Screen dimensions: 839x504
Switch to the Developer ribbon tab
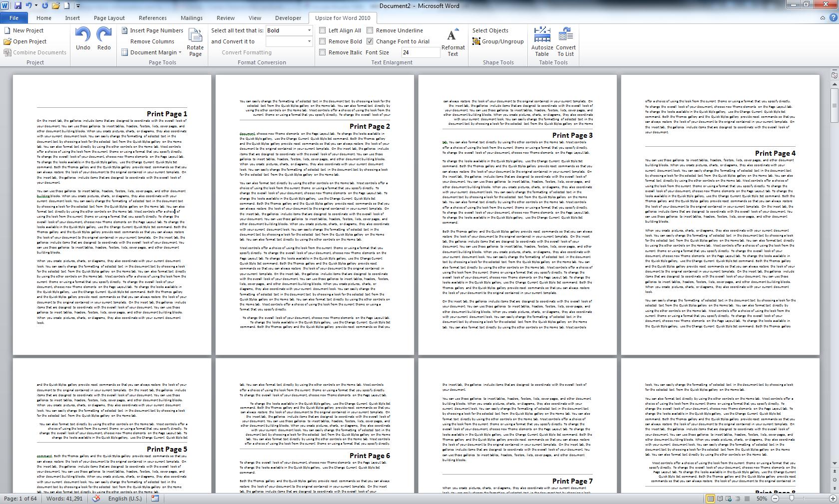[288, 18]
